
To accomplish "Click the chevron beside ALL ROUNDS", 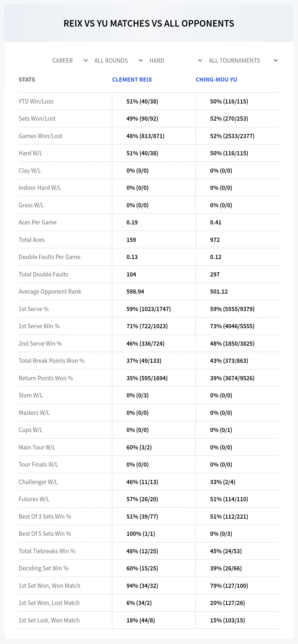I will [x=141, y=61].
